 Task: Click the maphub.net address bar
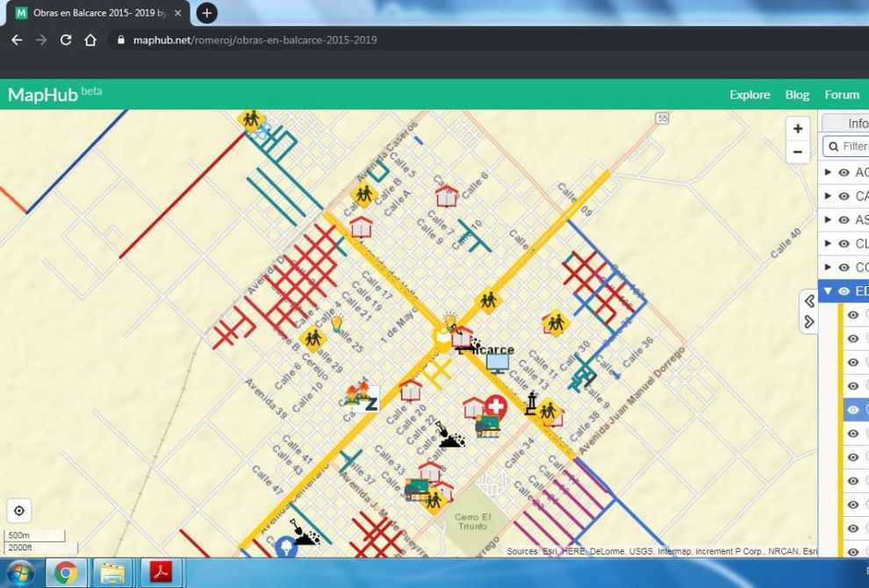(255, 39)
